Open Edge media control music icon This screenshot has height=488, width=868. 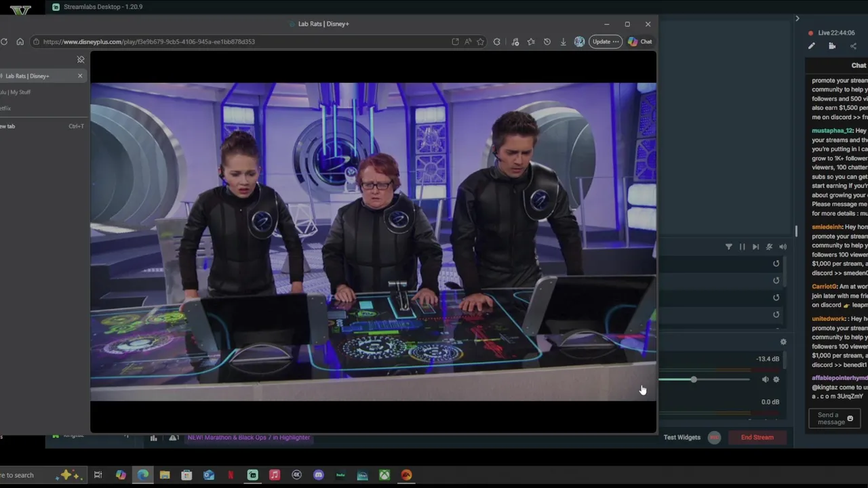click(x=515, y=41)
